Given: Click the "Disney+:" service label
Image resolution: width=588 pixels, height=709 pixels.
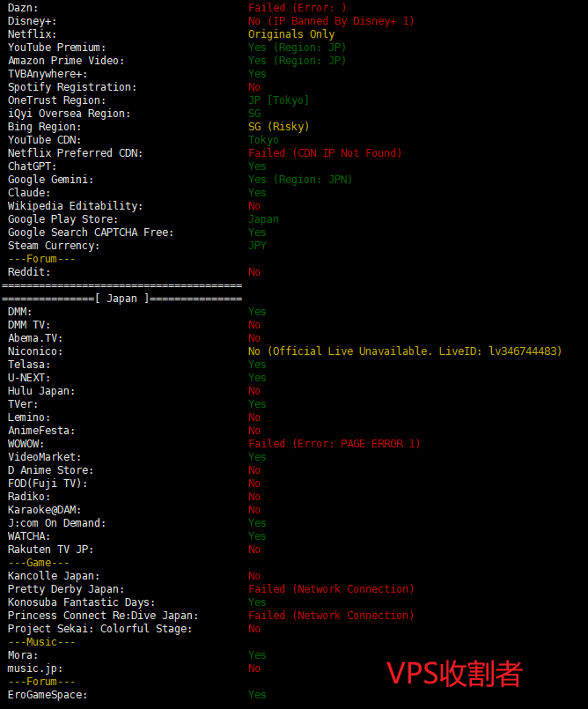Looking at the screenshot, I should coord(32,21).
